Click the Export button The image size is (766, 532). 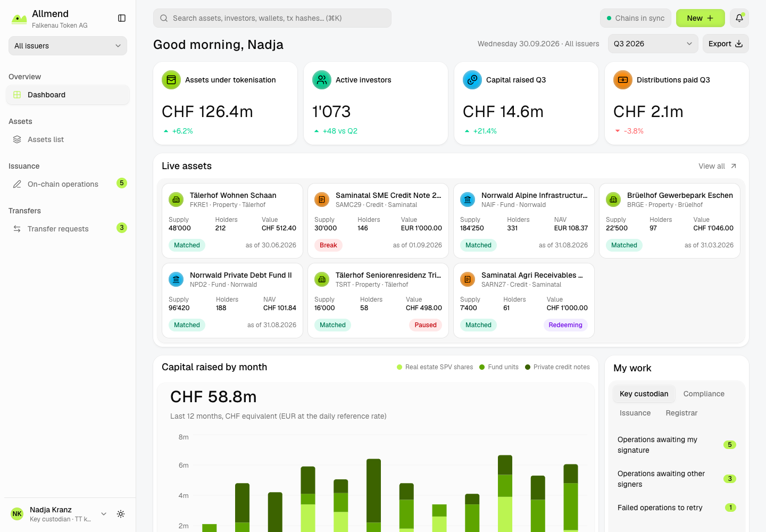(726, 44)
